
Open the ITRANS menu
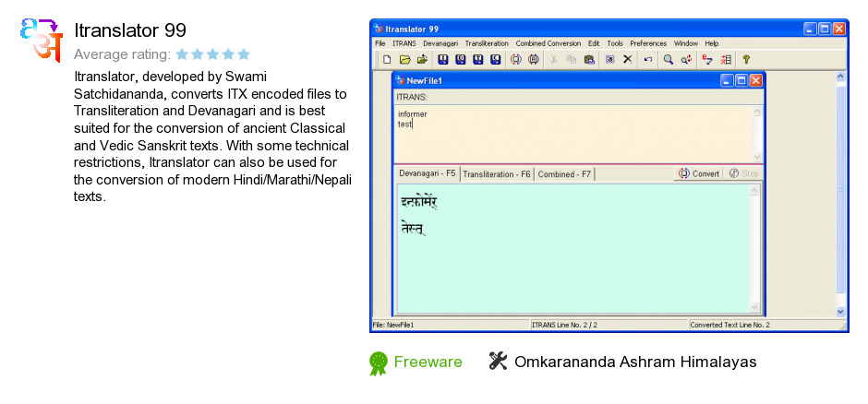(x=404, y=43)
